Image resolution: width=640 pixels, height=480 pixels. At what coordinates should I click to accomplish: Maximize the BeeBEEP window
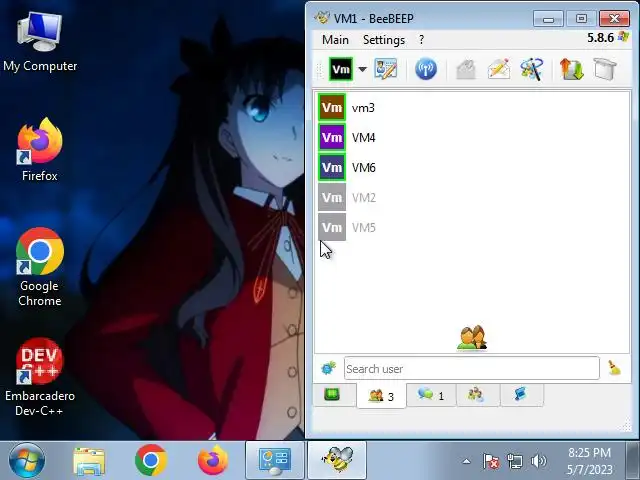pos(581,19)
